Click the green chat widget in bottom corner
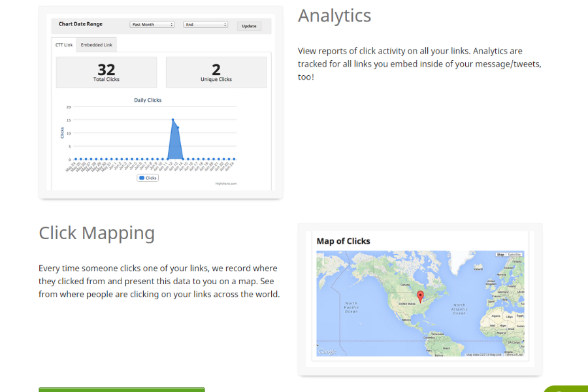This screenshot has height=392, width=588. coord(568,388)
